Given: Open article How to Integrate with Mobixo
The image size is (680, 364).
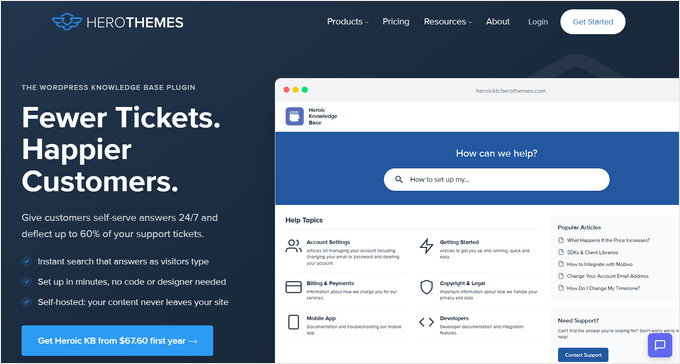Looking at the screenshot, I should click(x=599, y=264).
